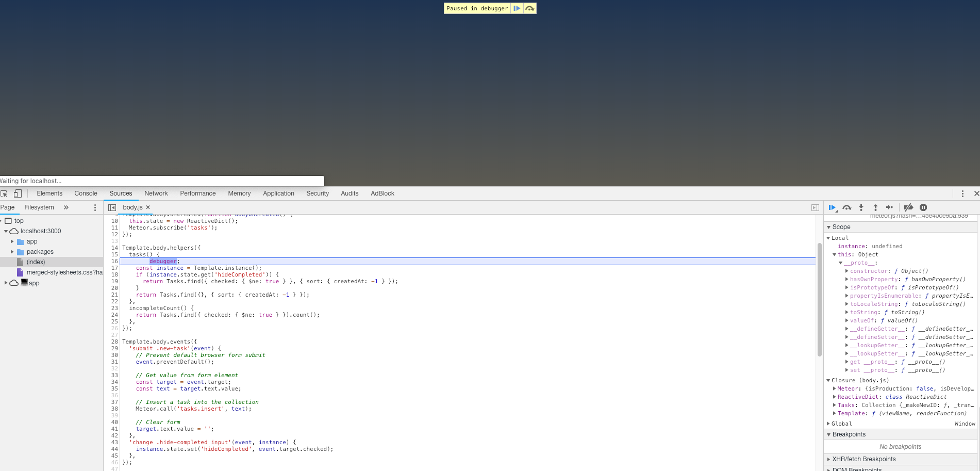Toggle pause on exceptions

923,207
